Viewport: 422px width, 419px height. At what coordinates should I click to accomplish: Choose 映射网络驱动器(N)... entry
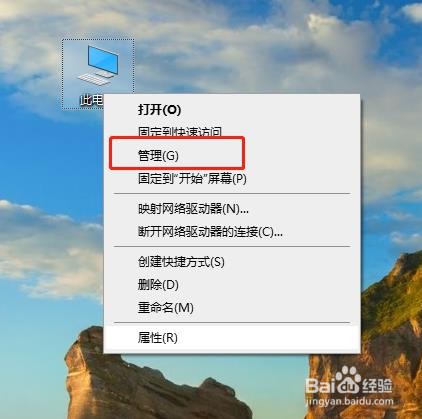point(193,209)
